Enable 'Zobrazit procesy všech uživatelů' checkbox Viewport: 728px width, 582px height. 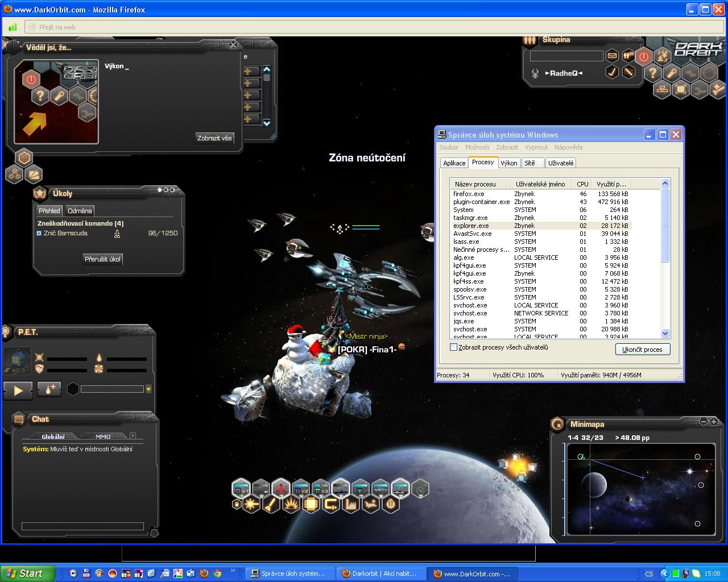point(453,347)
